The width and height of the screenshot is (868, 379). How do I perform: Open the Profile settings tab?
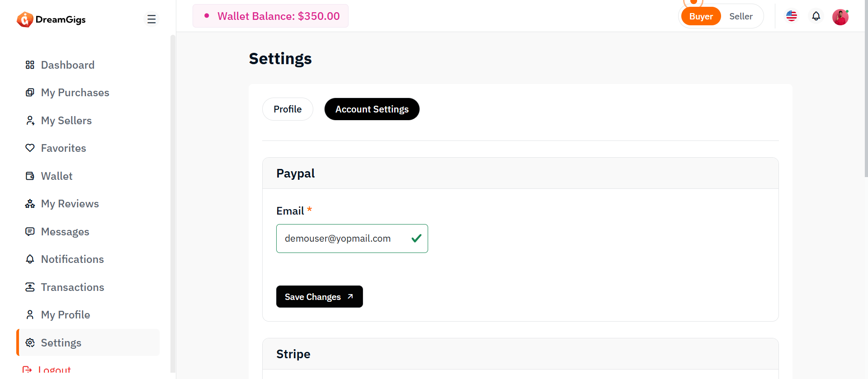tap(288, 109)
